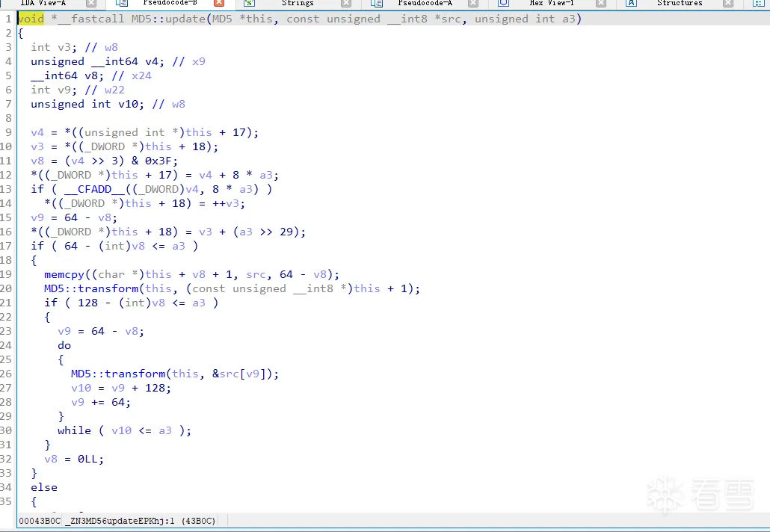Click the 'unsigned __int64 v4;' declaration
Image resolution: width=770 pixels, height=532 pixels.
98,61
